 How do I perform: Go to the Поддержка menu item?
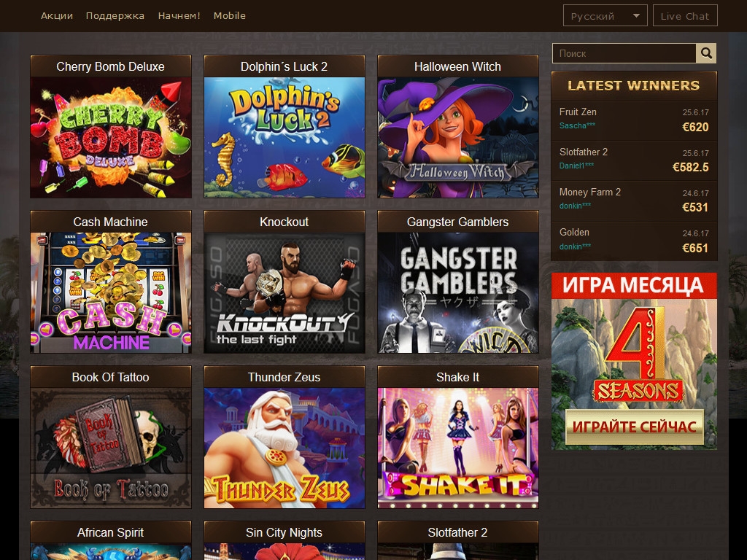click(115, 15)
